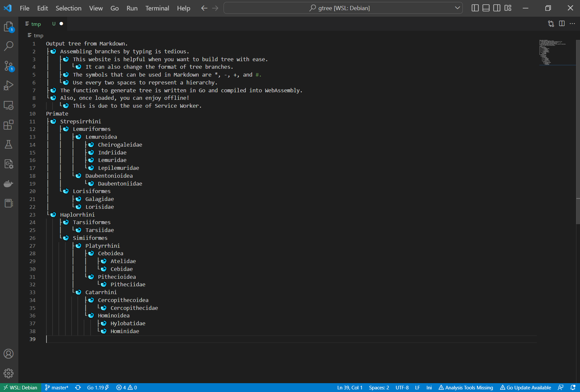Viewport: 580px width, 392px height.
Task: Toggle the primary side bar
Action: (475, 8)
